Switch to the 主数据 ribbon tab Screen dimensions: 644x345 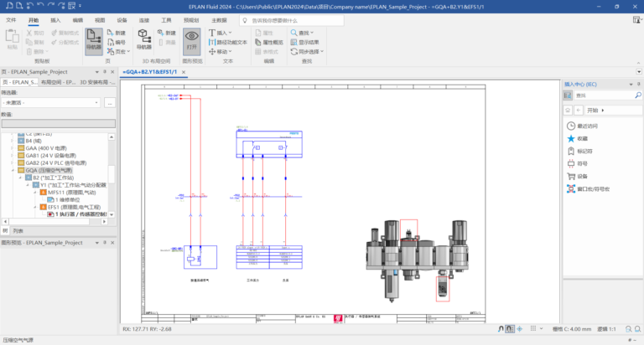pos(219,20)
